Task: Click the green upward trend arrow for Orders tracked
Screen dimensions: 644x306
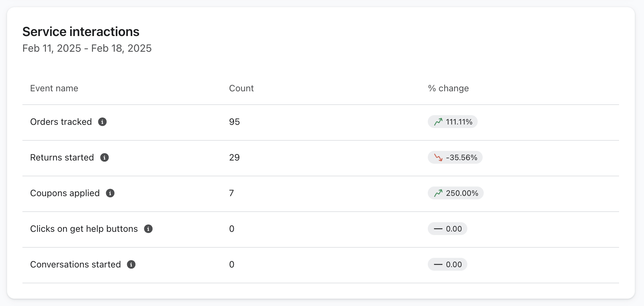Action: (x=439, y=122)
